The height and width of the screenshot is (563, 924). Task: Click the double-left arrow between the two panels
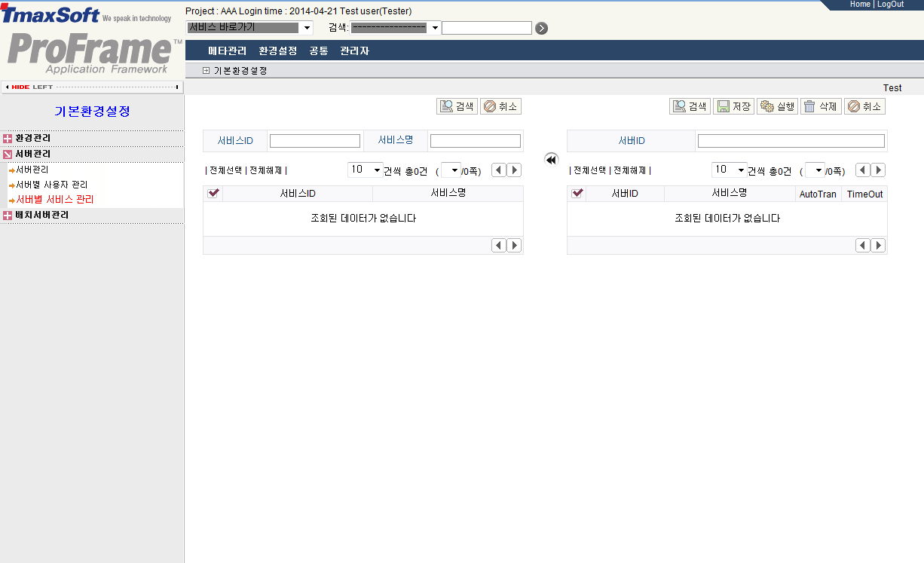(x=551, y=160)
